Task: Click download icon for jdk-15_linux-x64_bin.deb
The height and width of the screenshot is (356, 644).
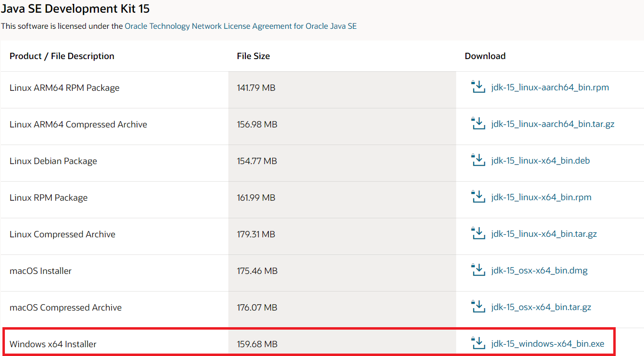Action: (479, 160)
